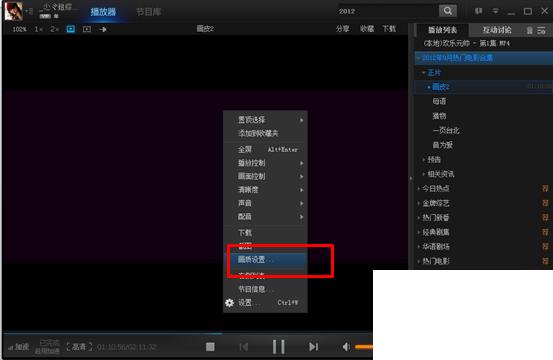Select 猎物 in the playlist
The height and width of the screenshot is (360, 553).
pos(439,116)
